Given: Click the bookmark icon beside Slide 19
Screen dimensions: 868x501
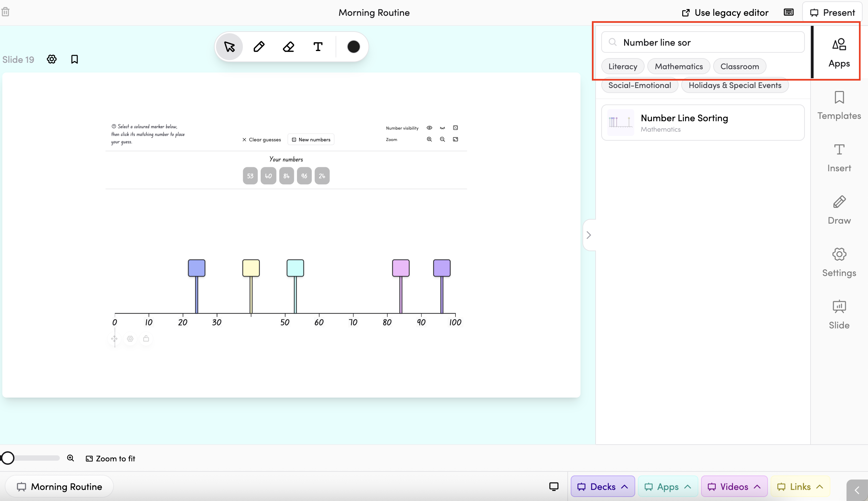Looking at the screenshot, I should click(x=74, y=59).
